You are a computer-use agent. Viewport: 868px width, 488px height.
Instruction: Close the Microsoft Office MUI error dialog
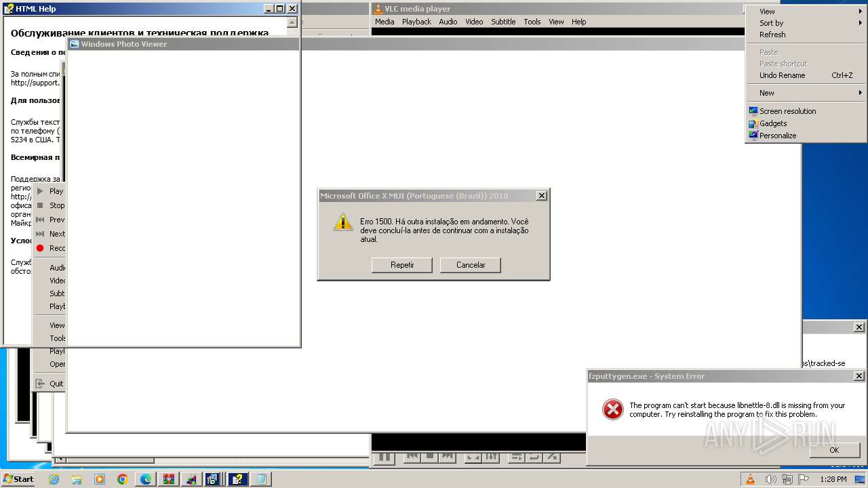click(541, 196)
